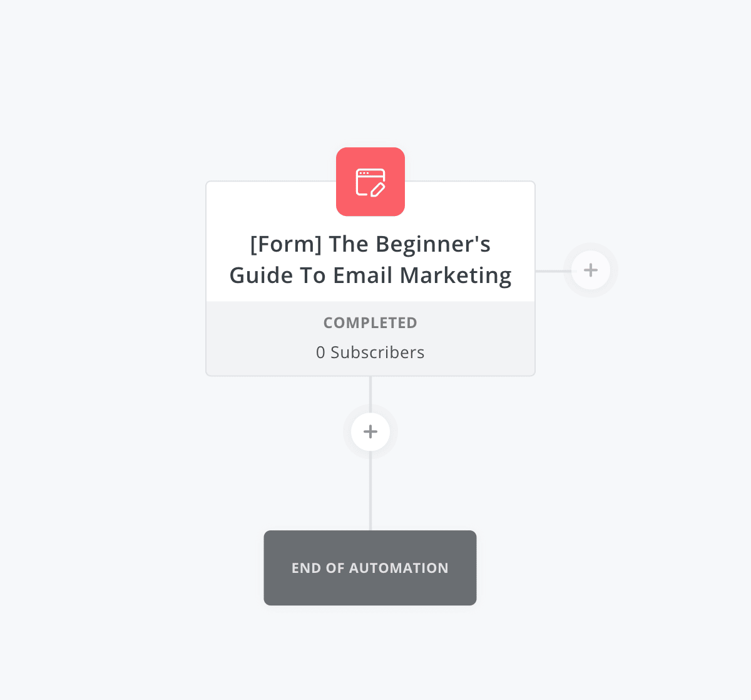Click the "Email Marketing" words in the title
The image size is (751, 700).
422,275
